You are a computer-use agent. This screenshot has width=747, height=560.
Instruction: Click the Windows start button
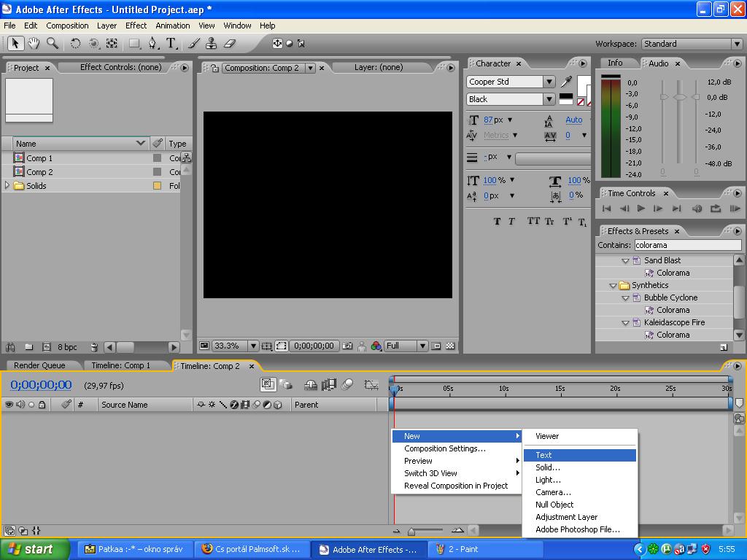click(34, 549)
